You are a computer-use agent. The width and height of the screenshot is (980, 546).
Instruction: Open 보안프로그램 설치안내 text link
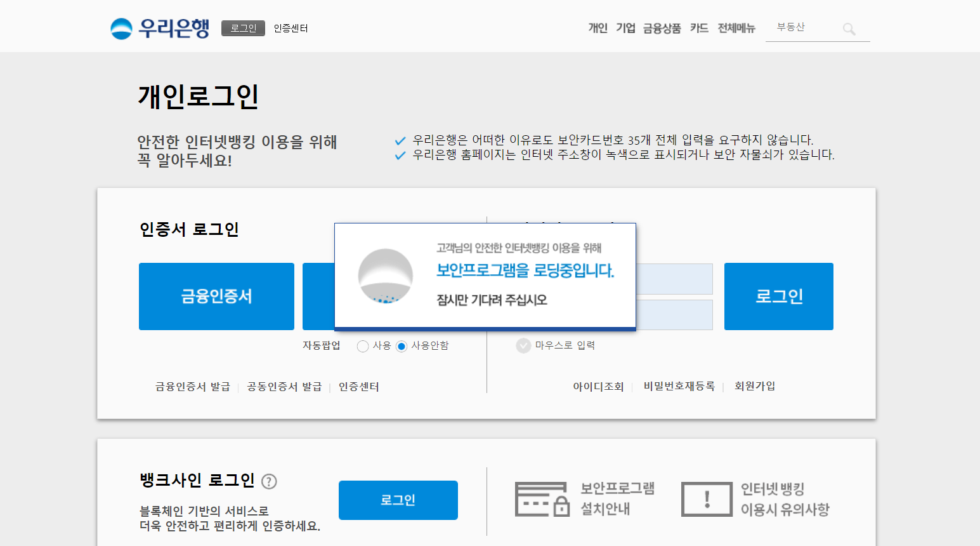(618, 498)
